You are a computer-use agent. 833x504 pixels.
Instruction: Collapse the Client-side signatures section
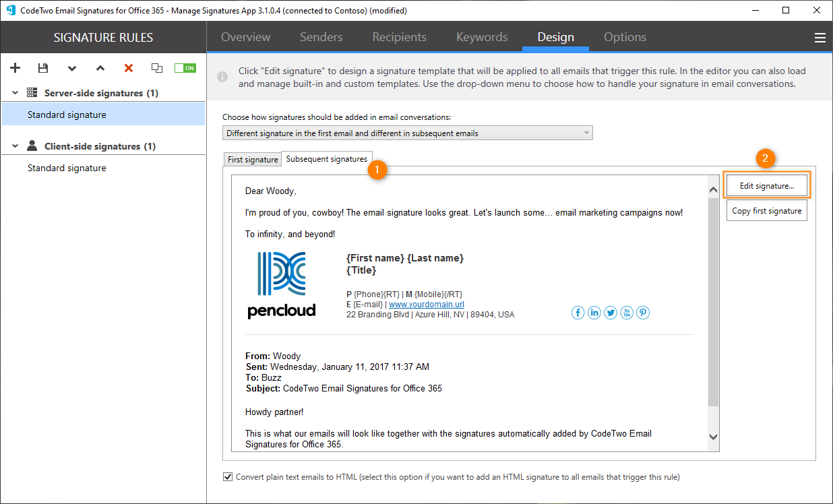(14, 145)
